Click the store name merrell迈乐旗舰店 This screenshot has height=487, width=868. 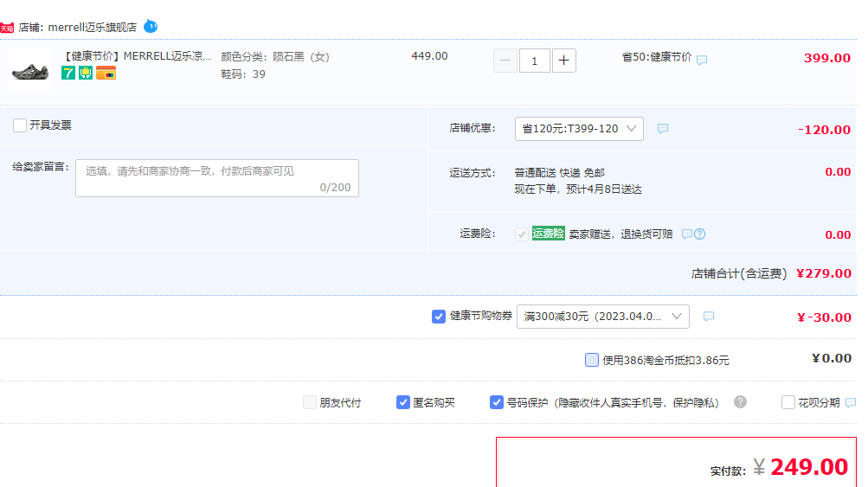[x=92, y=27]
